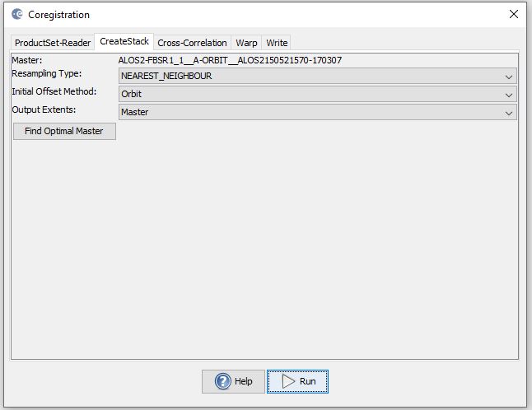Run the coregistration process

(297, 381)
